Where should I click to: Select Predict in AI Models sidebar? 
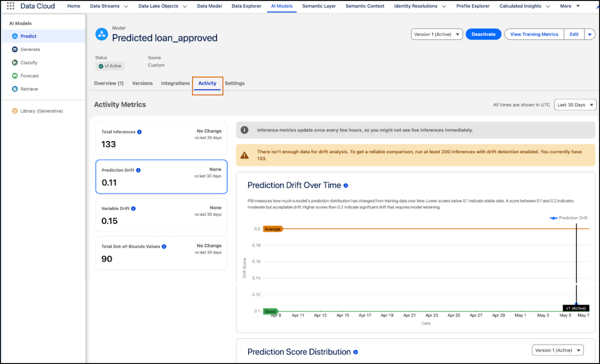[x=43, y=36]
